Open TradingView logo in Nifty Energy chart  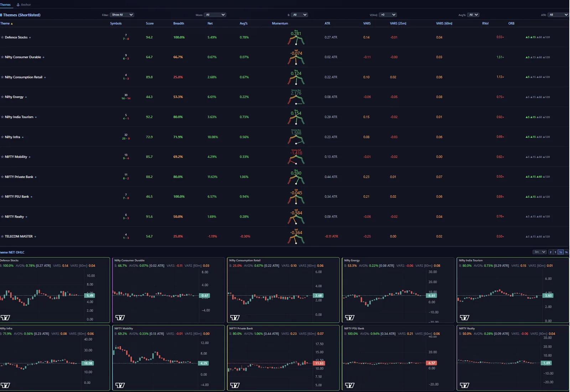point(350,318)
